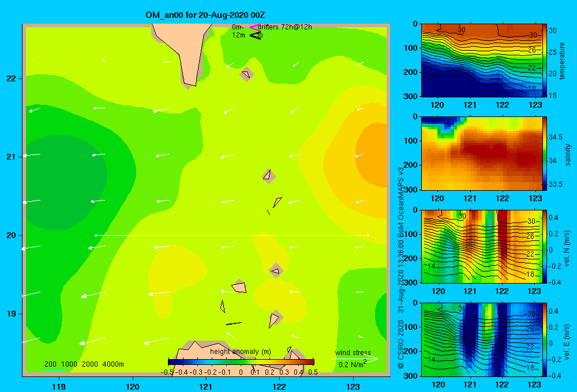This screenshot has height=392, width=577.
Task: Select the island near 121.85E 20.8N
Action: coord(269,176)
